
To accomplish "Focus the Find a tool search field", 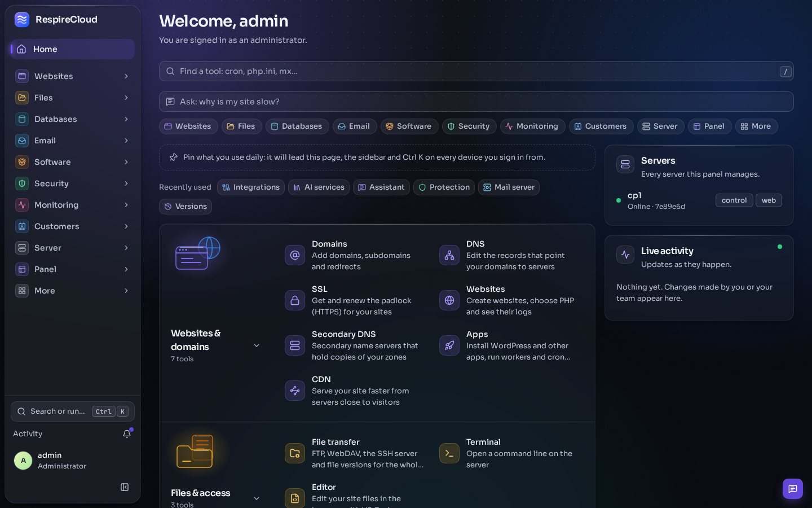I will click(476, 71).
